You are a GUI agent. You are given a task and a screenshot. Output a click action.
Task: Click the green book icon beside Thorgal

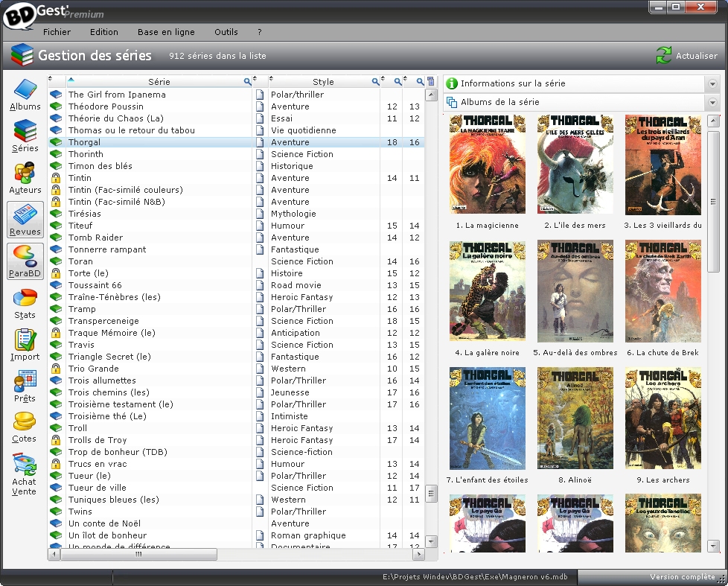coord(56,142)
